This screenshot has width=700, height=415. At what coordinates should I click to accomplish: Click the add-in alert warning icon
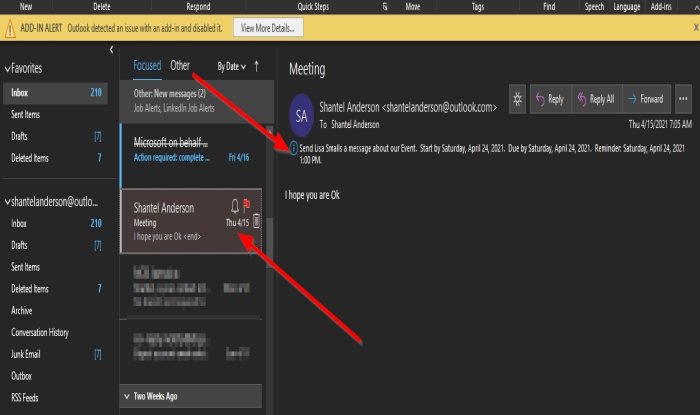(10, 29)
